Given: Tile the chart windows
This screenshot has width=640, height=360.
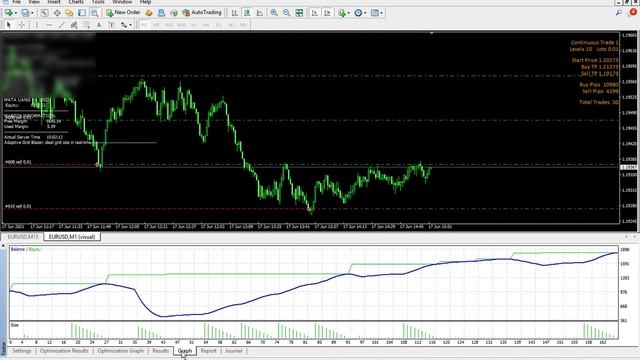Looking at the screenshot, I should 299,13.
